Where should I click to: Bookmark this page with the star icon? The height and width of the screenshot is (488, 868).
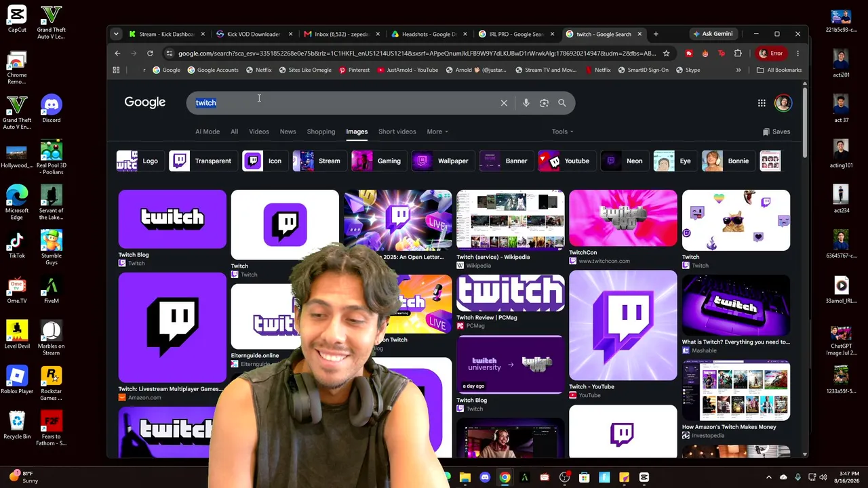click(666, 54)
